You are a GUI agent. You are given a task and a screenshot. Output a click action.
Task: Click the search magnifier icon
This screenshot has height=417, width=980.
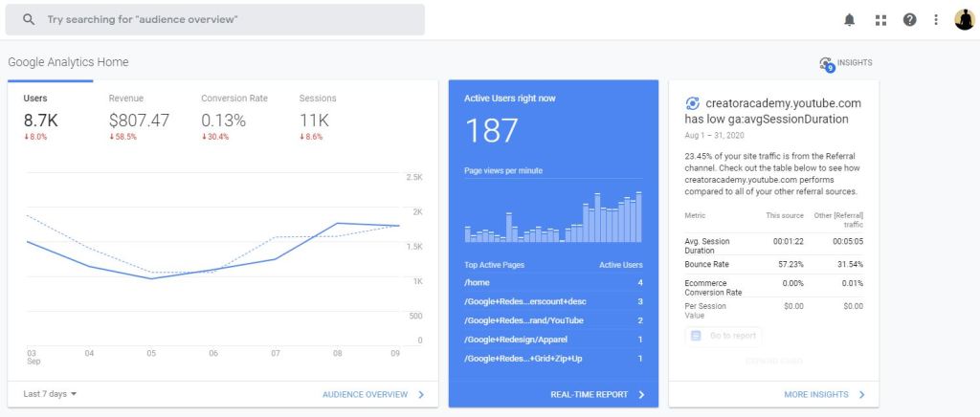coord(30,19)
